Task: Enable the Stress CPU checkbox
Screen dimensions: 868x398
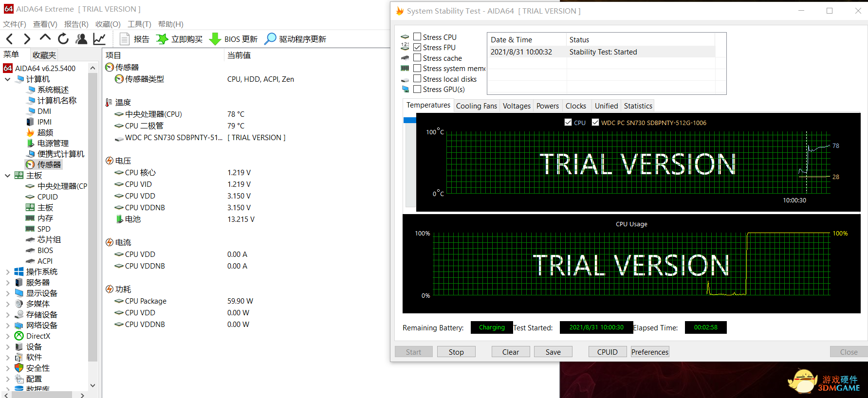Action: (x=417, y=36)
